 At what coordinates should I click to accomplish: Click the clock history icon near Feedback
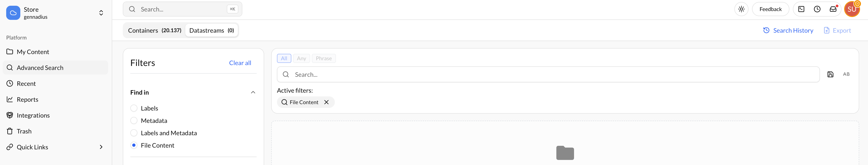tap(817, 9)
